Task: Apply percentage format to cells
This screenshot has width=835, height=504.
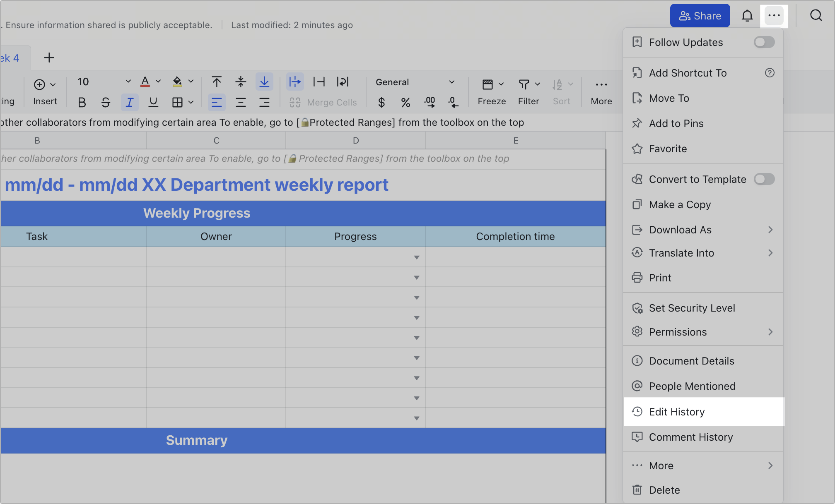Action: 405,102
